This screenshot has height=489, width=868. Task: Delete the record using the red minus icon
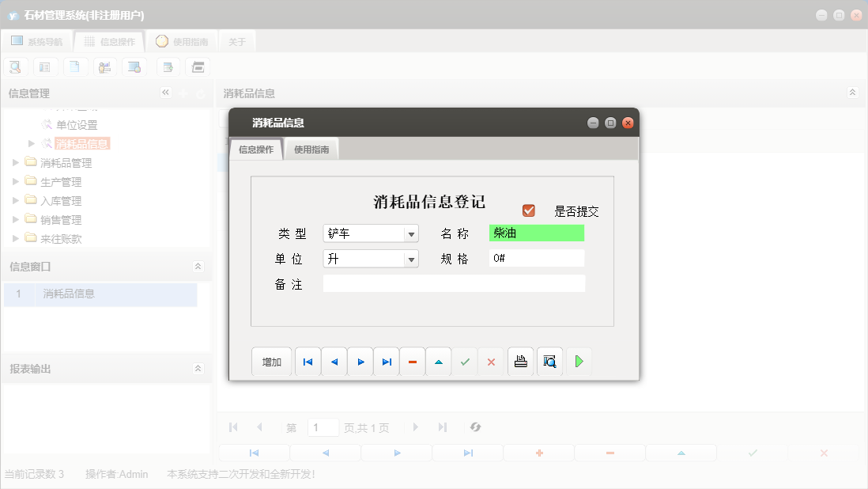click(412, 362)
